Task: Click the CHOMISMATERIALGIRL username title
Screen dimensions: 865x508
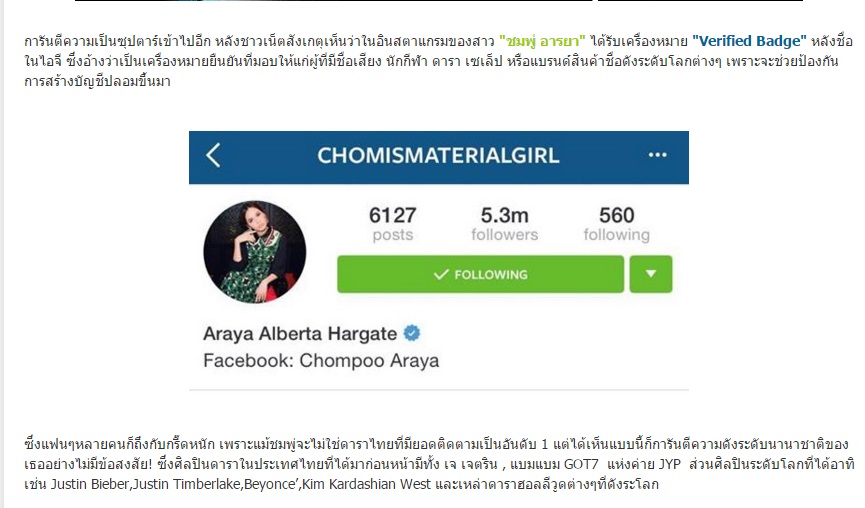Action: tap(438, 156)
